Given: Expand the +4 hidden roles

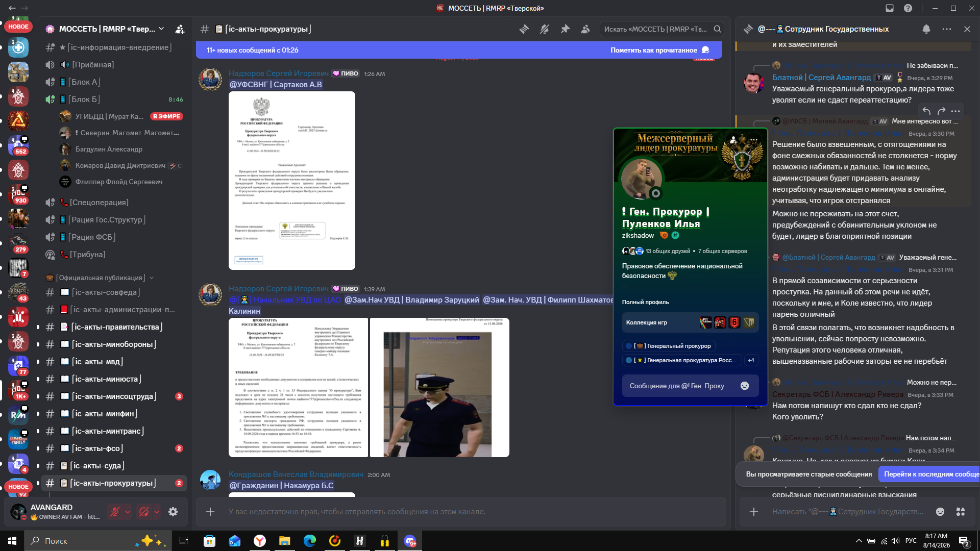Looking at the screenshot, I should point(751,360).
